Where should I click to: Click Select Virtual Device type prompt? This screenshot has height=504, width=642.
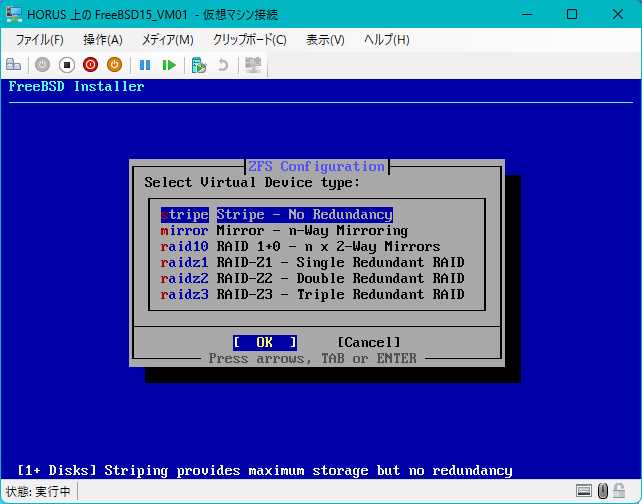coord(252,183)
